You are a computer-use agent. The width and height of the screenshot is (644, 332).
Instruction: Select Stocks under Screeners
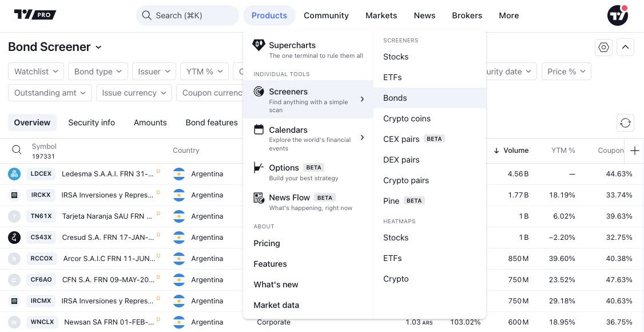[430, 57]
